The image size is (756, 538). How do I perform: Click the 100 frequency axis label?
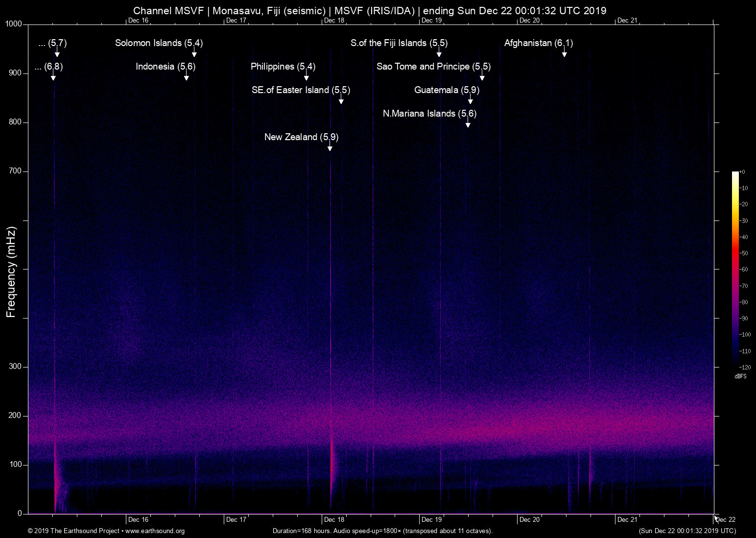(16, 465)
